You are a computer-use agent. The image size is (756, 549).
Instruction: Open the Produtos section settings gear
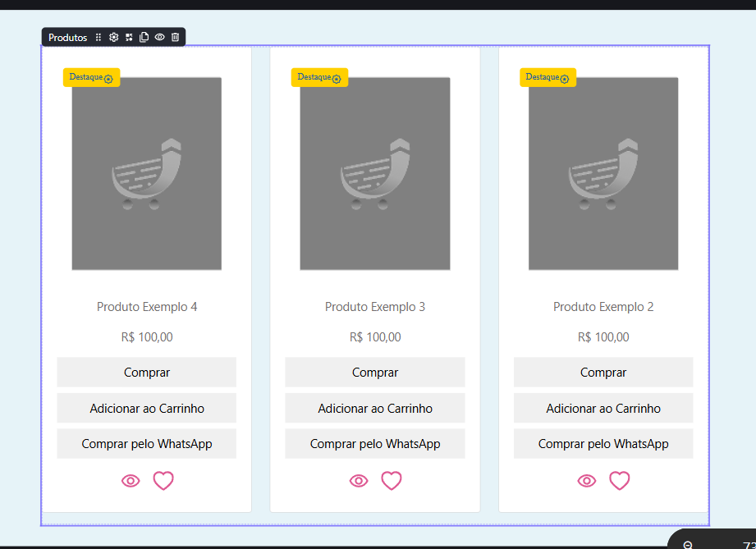click(x=114, y=38)
